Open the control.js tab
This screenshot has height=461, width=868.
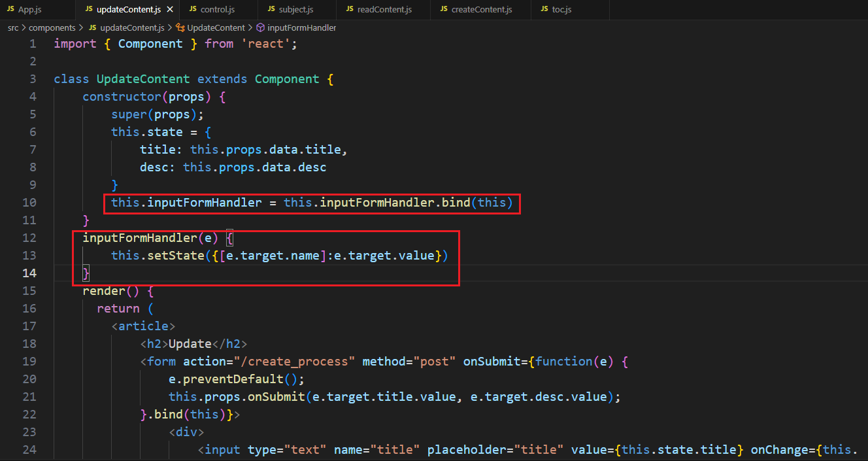coord(218,9)
